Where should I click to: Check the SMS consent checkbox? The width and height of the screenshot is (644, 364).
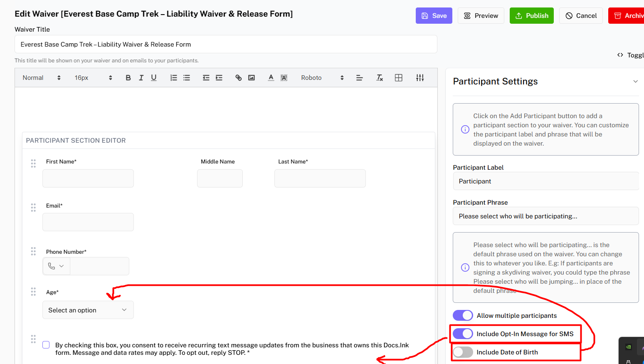pyautogui.click(x=46, y=345)
